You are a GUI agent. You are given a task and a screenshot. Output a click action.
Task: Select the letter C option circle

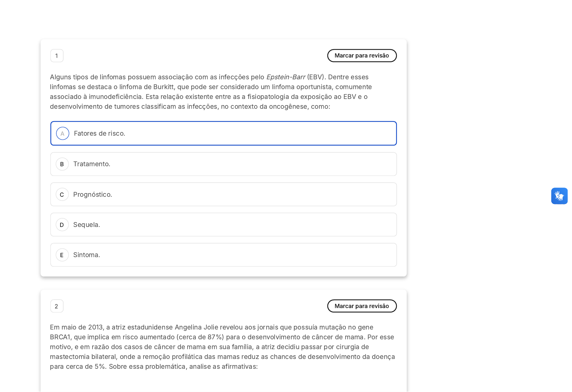62,195
